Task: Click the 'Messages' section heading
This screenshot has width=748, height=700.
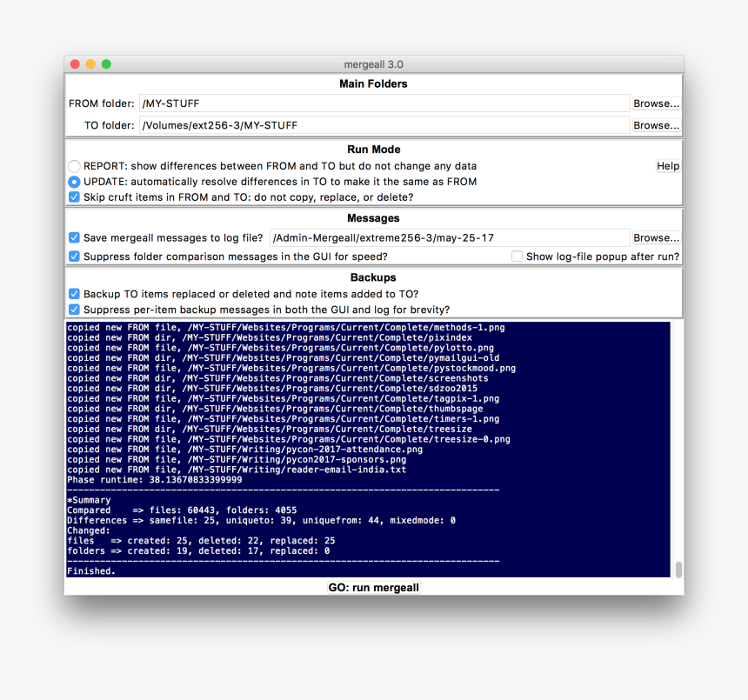Action: click(x=373, y=218)
